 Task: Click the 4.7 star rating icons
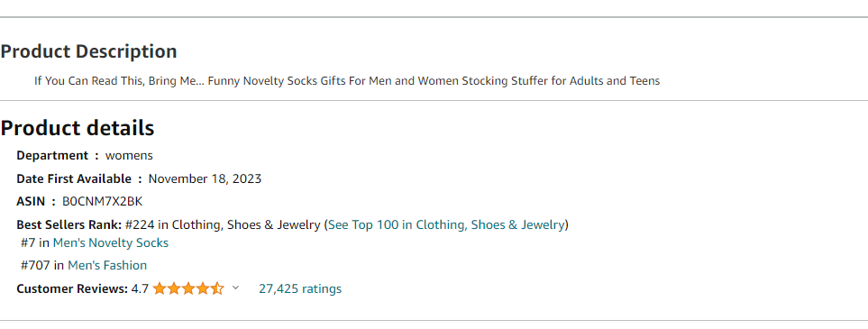188,288
